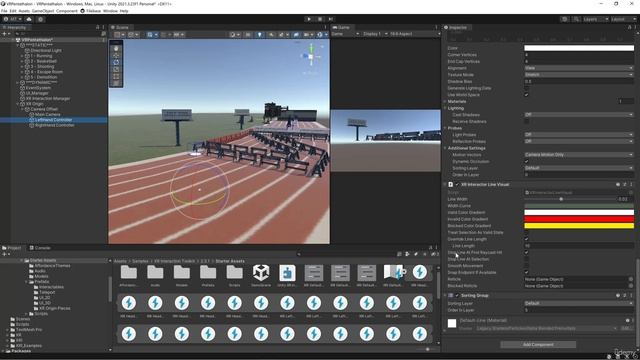Viewport: 640px width, 360px height.
Task: Click the Blocked Color Gradient yellow swatch
Action: click(x=579, y=226)
